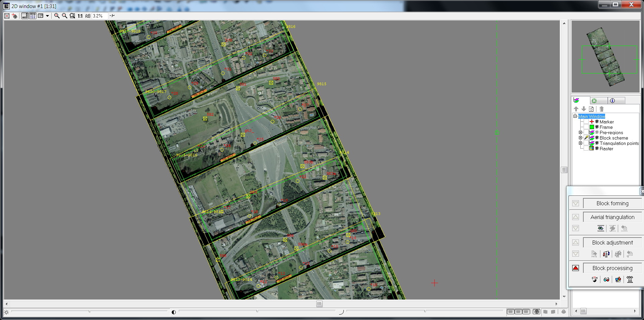Viewport: 644px width, 320px height.
Task: Click the contrast slider near half-circle icon
Action: point(257,312)
